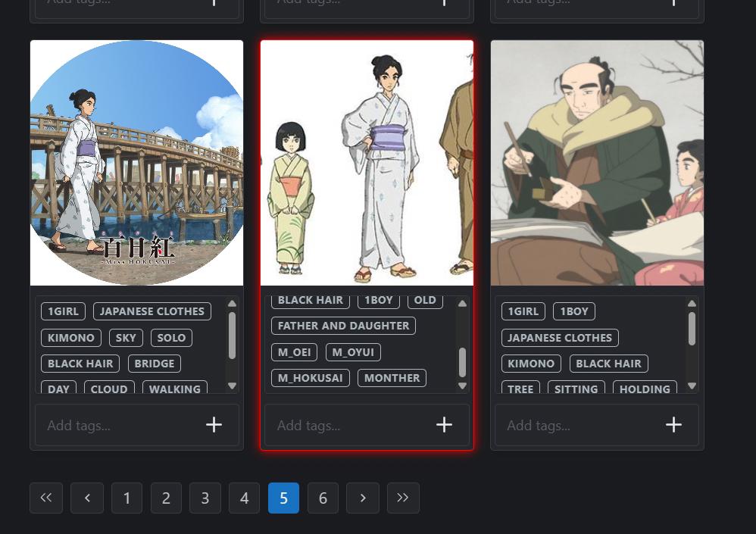This screenshot has width=756, height=534.
Task: Click KIMONO tag on bridge card
Action: click(x=71, y=338)
